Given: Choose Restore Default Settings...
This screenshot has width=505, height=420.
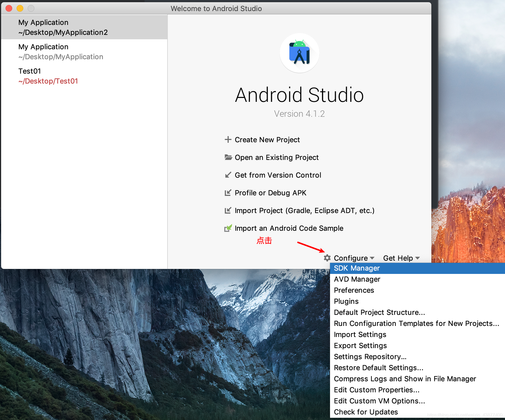Looking at the screenshot, I should 418,368.
